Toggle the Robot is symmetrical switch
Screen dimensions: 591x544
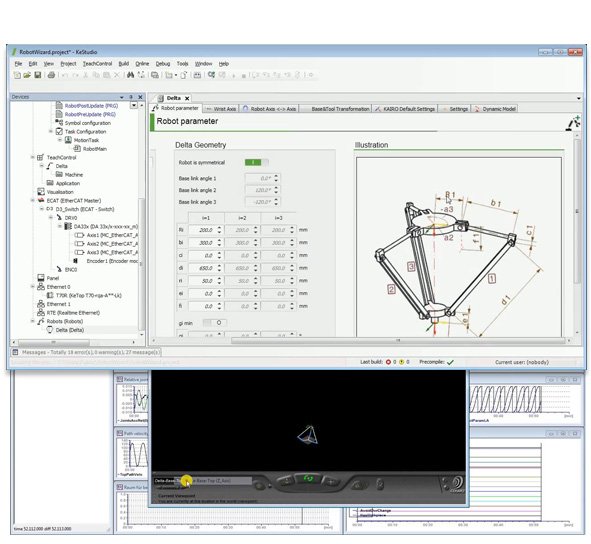[x=257, y=162]
